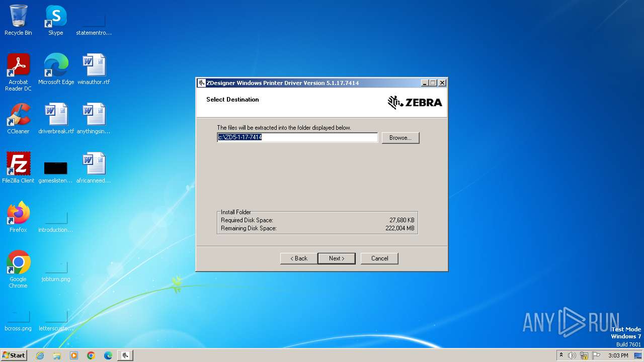Image resolution: width=644 pixels, height=362 pixels.
Task: Proceed with the Next > button
Action: [x=337, y=258]
